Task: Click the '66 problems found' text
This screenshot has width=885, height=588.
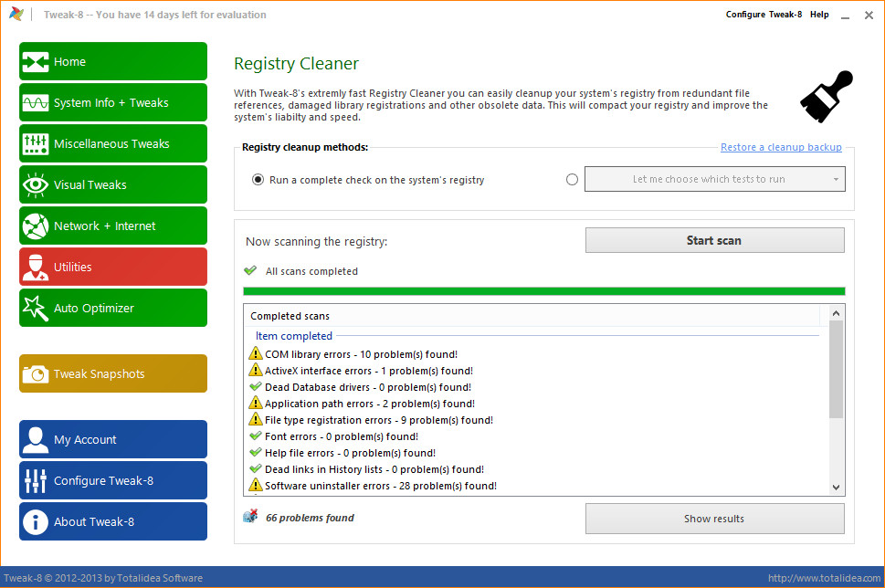Action: coord(310,518)
